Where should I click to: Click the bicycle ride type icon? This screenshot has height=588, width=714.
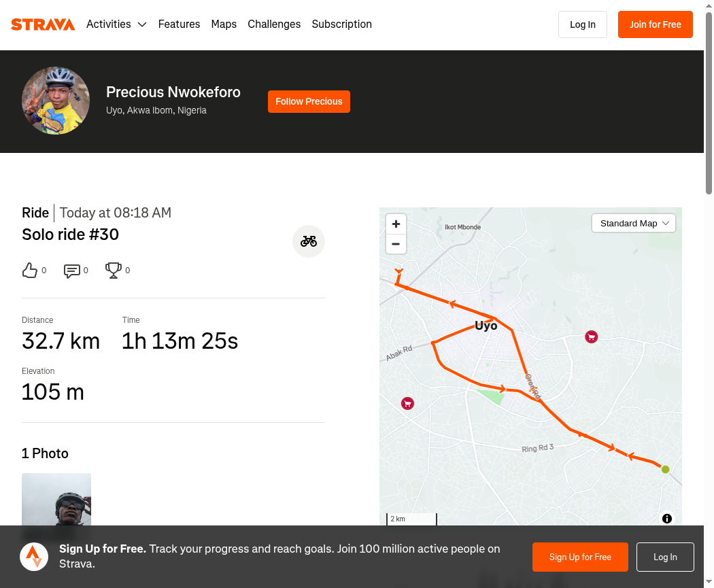pos(308,241)
